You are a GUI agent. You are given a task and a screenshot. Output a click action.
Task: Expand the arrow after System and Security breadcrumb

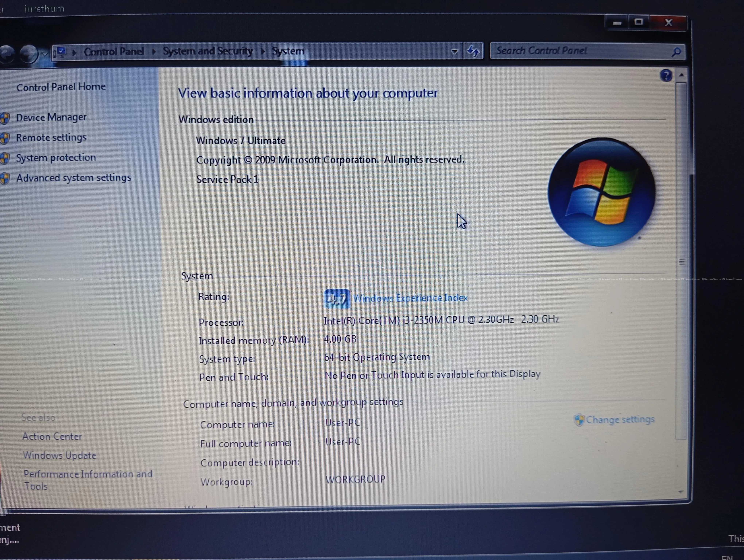click(x=263, y=51)
